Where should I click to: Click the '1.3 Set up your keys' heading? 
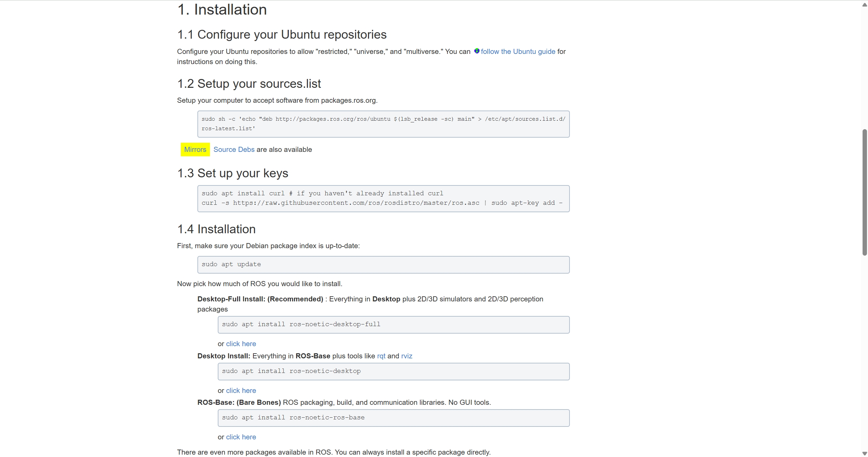233,173
